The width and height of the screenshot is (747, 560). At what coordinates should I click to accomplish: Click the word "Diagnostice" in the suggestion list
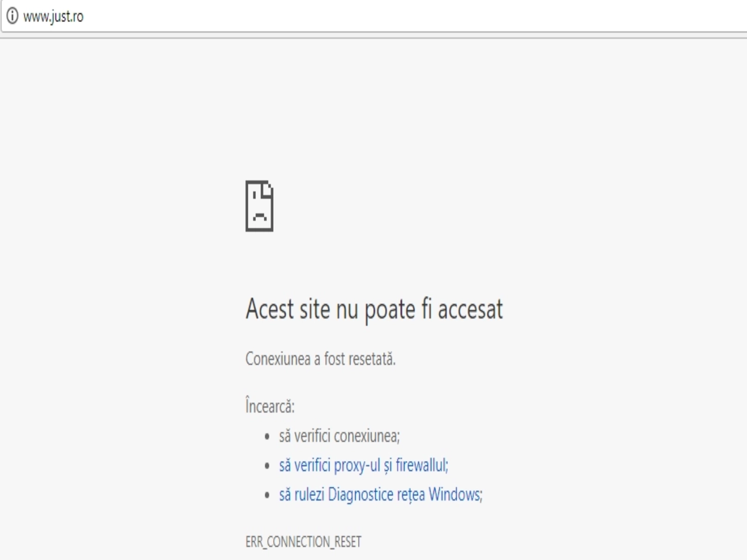pos(360,494)
